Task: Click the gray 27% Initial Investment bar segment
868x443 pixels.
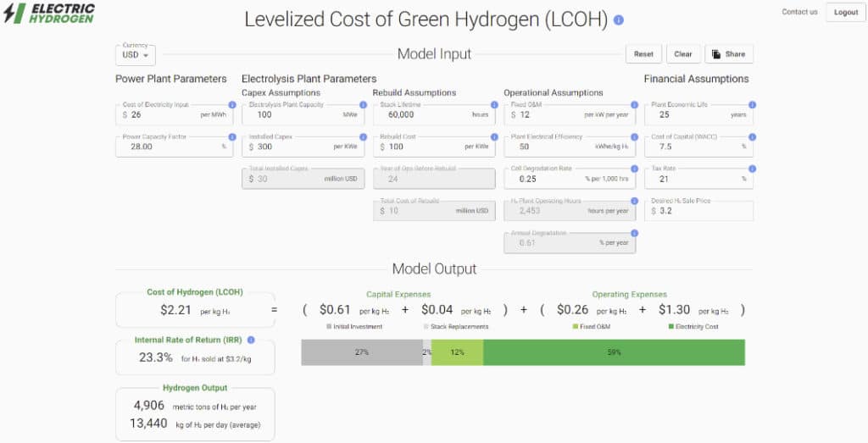Action: coord(362,352)
